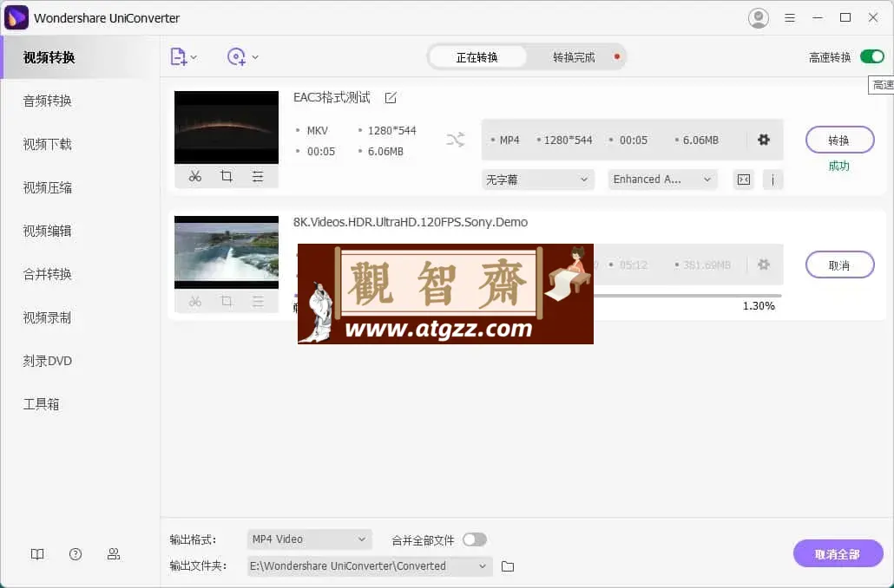Click the crop icon under 8K Sony Demo
Screen dimensions: 894x588
point(227,302)
